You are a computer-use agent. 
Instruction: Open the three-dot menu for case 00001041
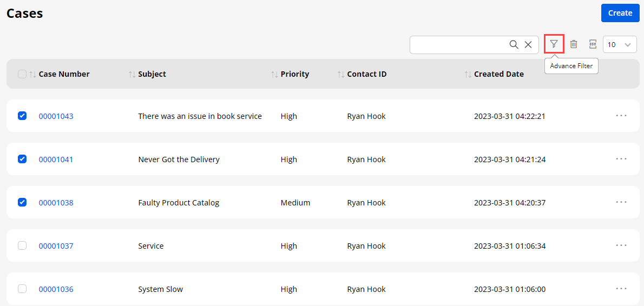coord(621,159)
